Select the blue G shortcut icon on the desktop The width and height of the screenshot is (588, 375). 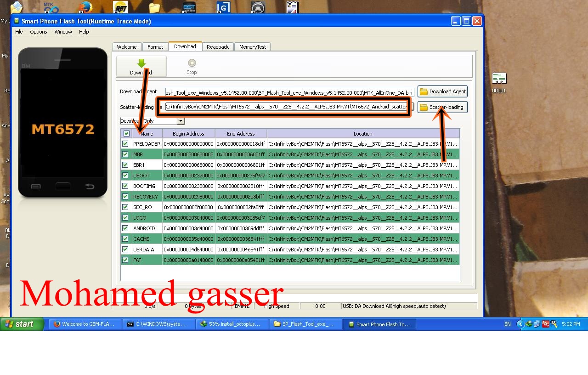(x=223, y=7)
